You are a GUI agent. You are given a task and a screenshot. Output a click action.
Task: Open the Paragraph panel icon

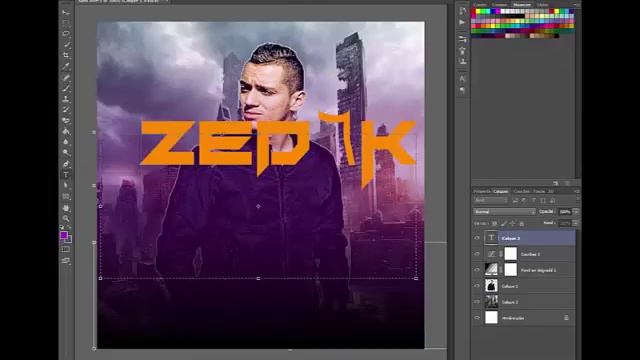pyautogui.click(x=462, y=89)
